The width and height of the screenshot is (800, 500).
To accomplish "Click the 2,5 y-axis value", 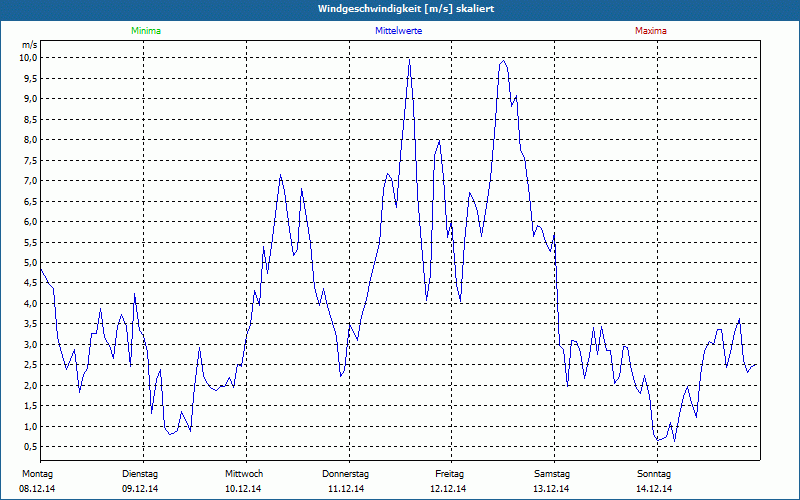I will pos(31,365).
